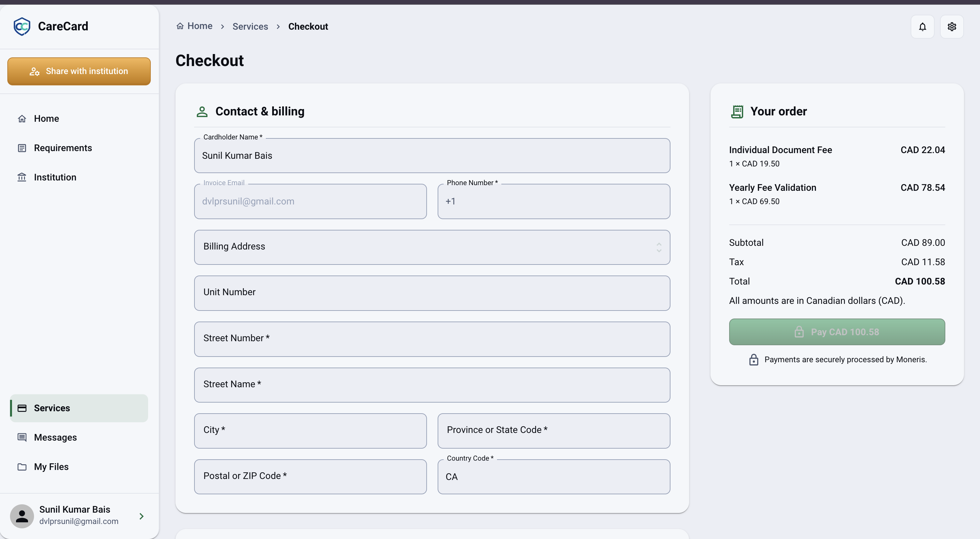Focus Province or State Code field

(x=553, y=431)
